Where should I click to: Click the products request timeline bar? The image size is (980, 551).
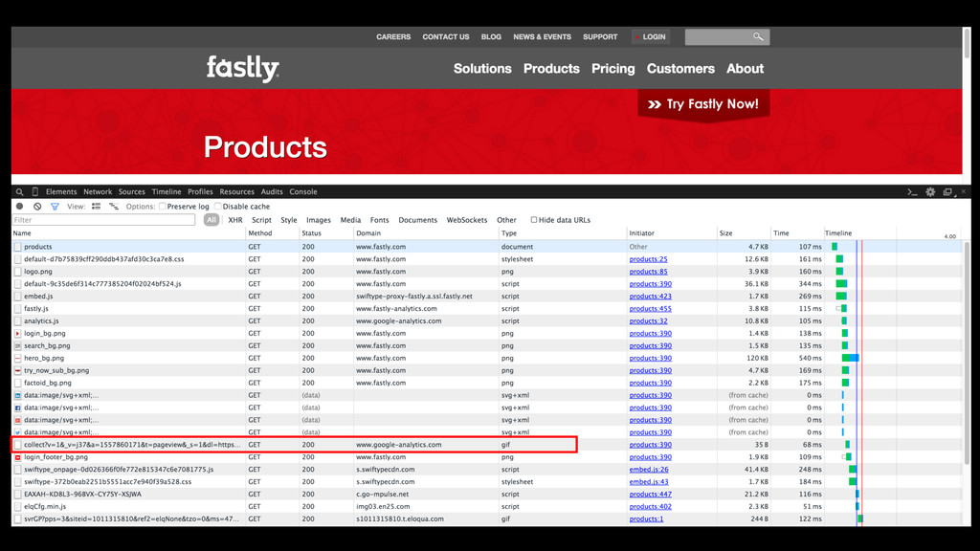pos(835,247)
